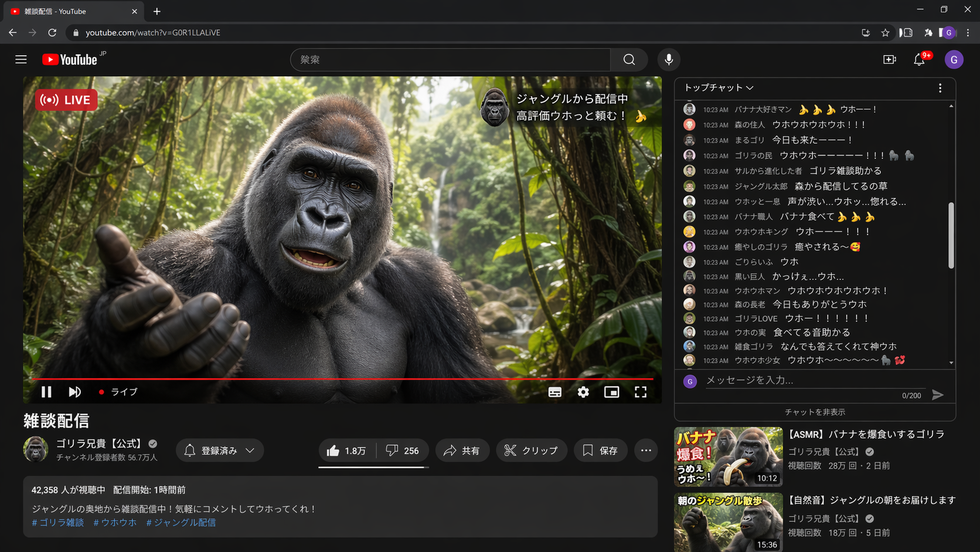Open the more actions ellipsis beside 保存
Screen dimensions: 980x552
click(x=646, y=451)
